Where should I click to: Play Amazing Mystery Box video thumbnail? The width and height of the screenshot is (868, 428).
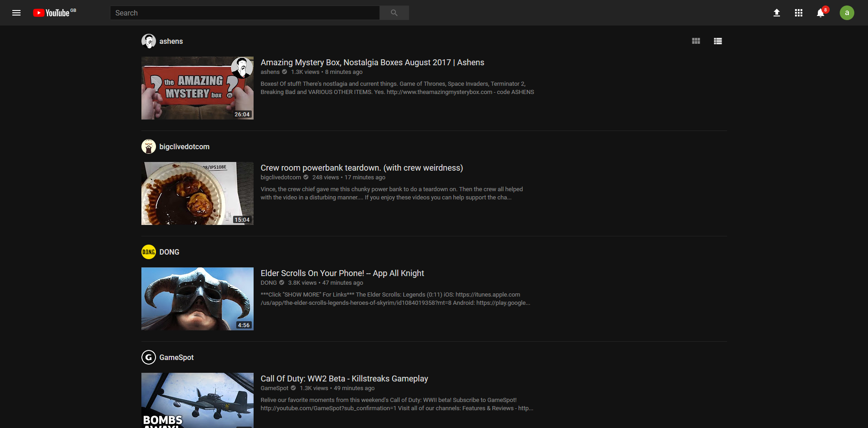[x=198, y=88]
